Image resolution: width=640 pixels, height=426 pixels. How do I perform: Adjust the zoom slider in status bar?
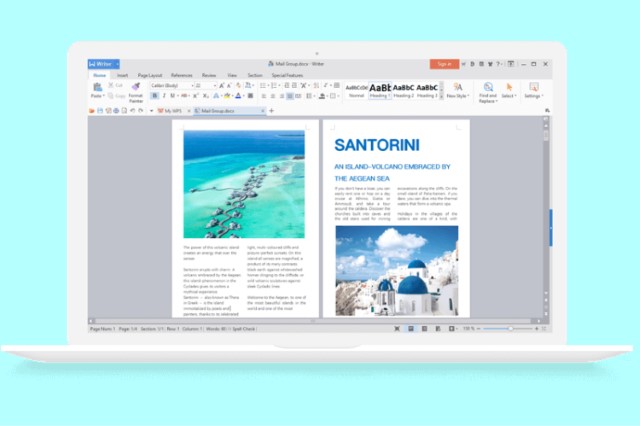[510, 328]
